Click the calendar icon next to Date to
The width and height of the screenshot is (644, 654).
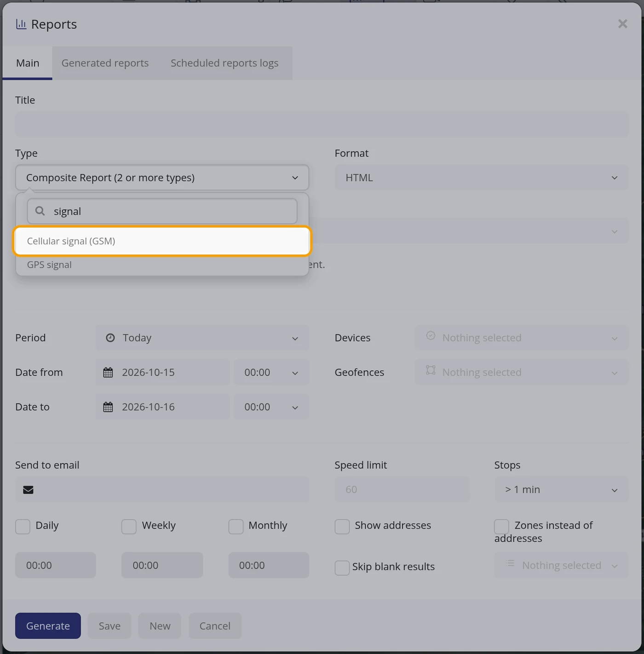108,407
